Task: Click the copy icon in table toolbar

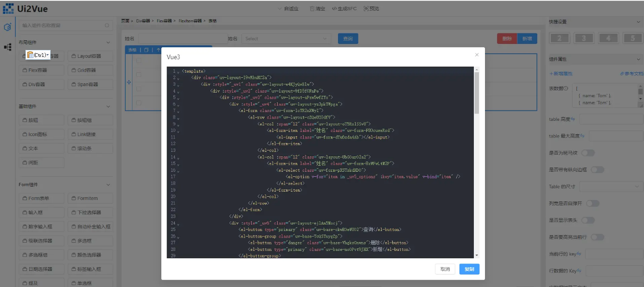Action: [146, 50]
